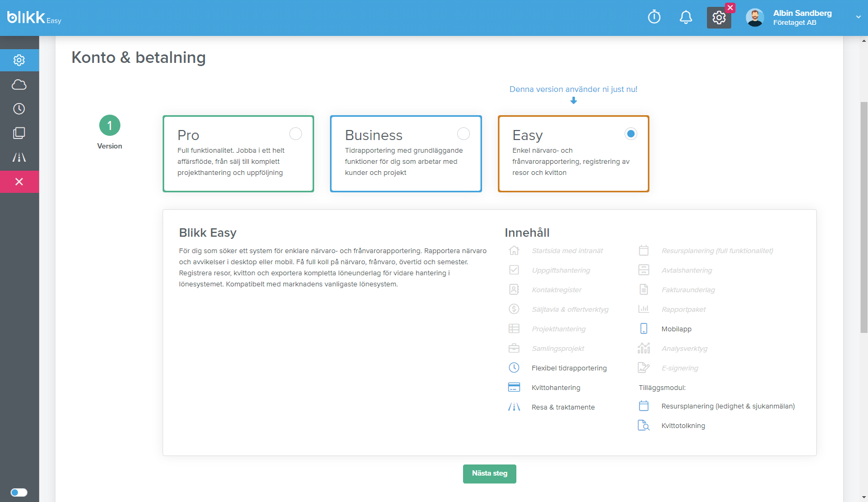The width and height of the screenshot is (868, 502).
Task: Expand the user account dropdown arrow
Action: click(x=858, y=17)
